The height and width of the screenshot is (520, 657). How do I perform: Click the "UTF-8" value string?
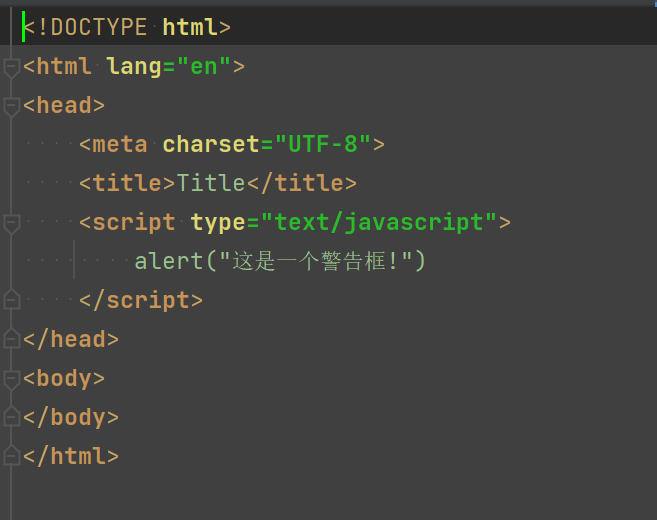[x=323, y=145]
